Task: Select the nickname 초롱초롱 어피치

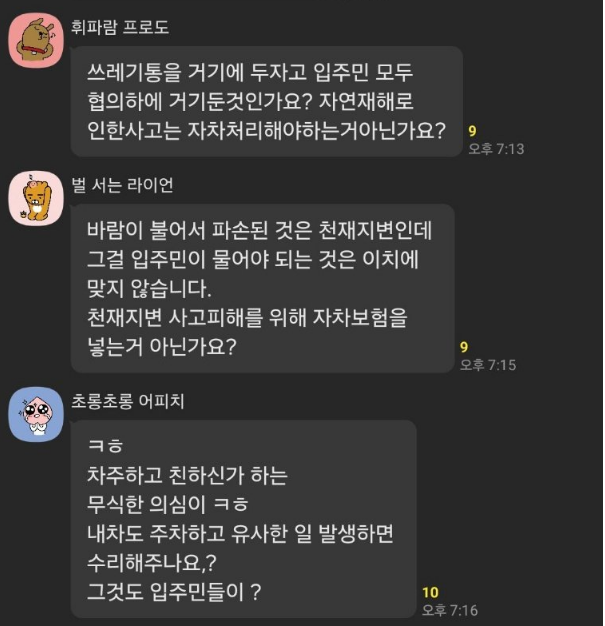Action: [127, 401]
